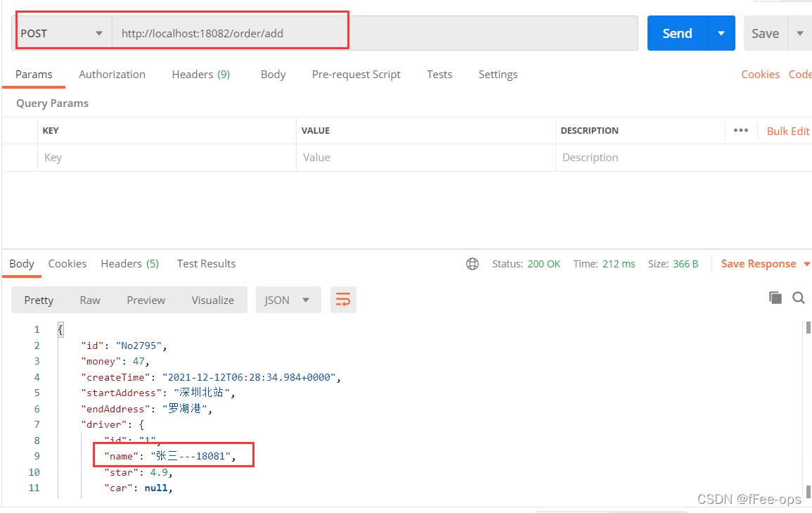Open the three-dots column options menu
812x513 pixels.
(x=740, y=131)
